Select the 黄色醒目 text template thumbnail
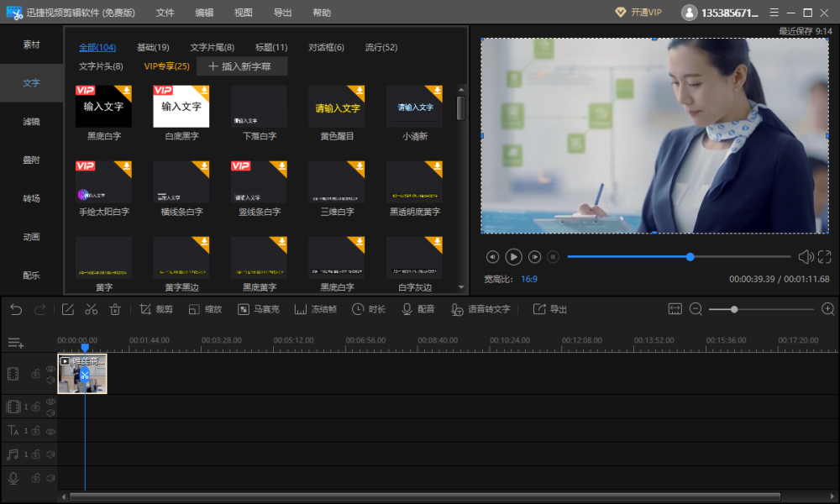The height and width of the screenshot is (504, 840). point(337,107)
